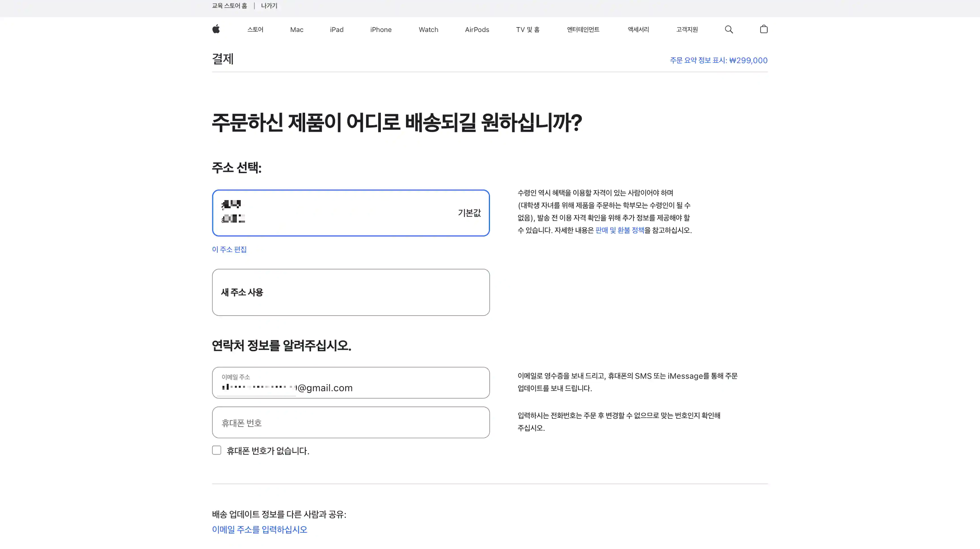Click the Apple logo

(216, 29)
